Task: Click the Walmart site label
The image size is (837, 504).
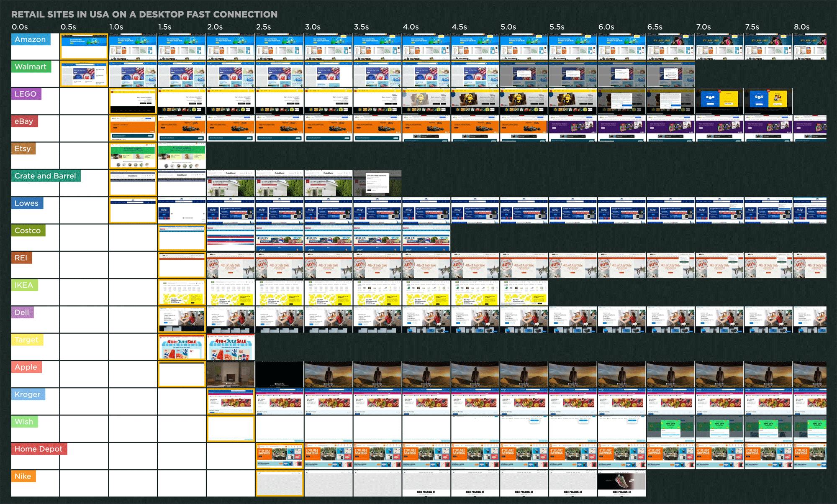Action: tap(30, 67)
